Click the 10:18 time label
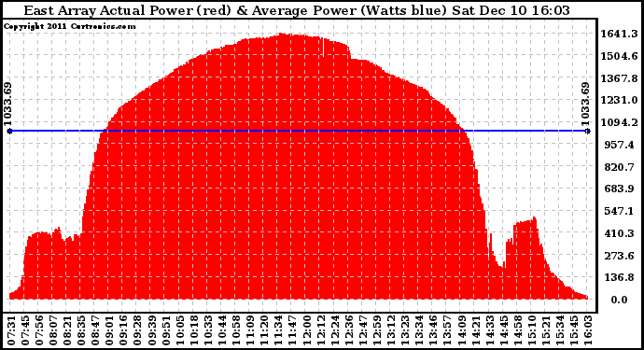Viewport: 644px width, 350px height. tap(194, 330)
